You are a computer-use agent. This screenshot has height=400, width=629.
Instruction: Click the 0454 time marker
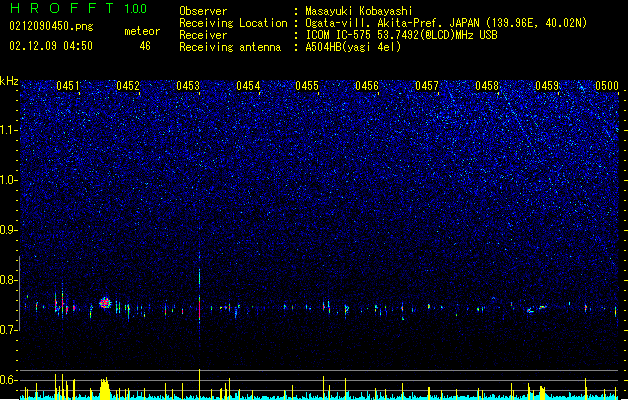(248, 85)
